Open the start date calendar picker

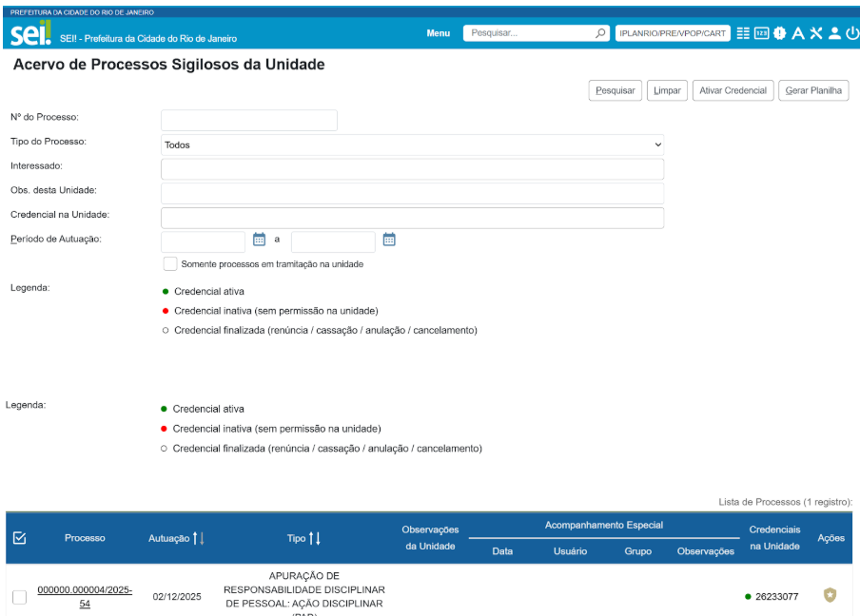pos(259,240)
